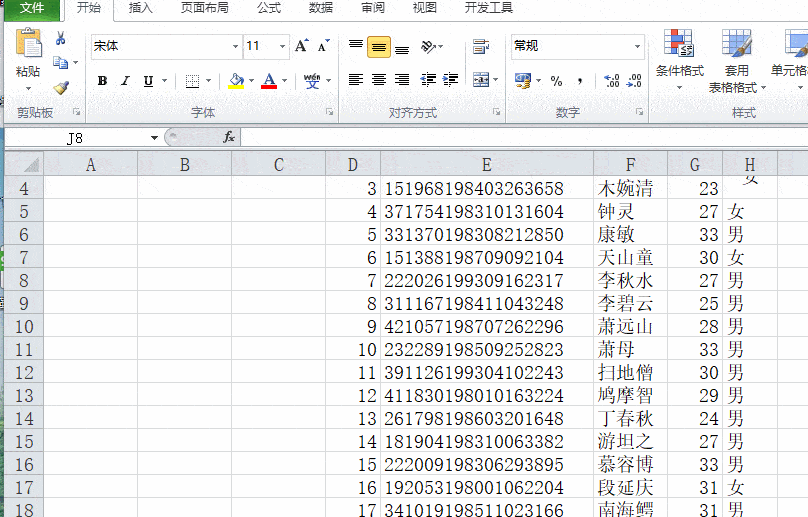808x517 pixels.
Task: Open the font color dropdown arrow
Action: tap(284, 81)
